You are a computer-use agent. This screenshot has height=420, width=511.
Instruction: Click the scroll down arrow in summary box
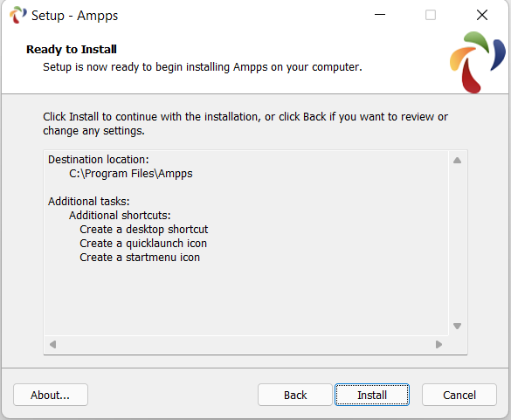pyautogui.click(x=457, y=326)
